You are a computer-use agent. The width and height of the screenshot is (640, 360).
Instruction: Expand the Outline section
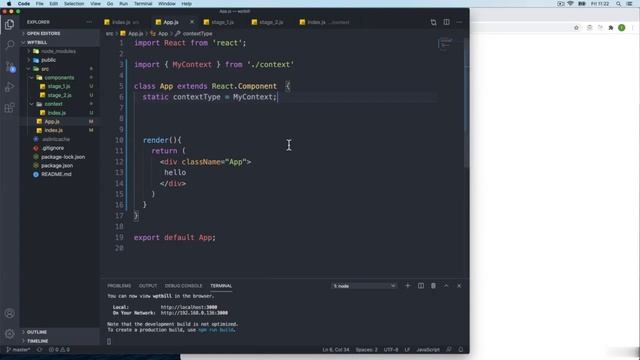tap(60, 332)
